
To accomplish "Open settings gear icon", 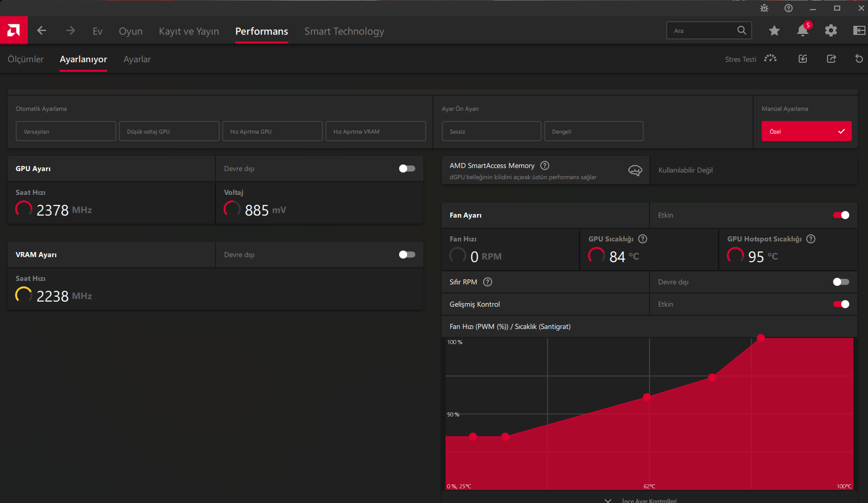I will [x=831, y=31].
